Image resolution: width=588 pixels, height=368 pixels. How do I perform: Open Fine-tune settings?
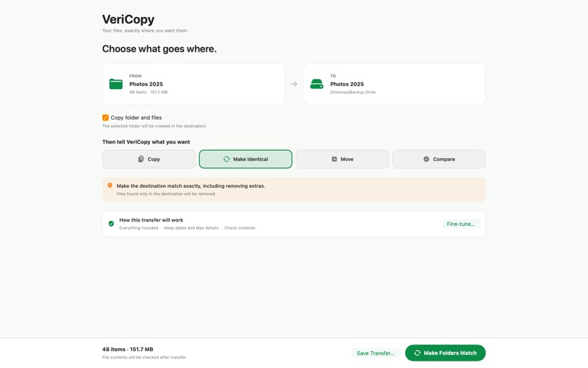(461, 224)
